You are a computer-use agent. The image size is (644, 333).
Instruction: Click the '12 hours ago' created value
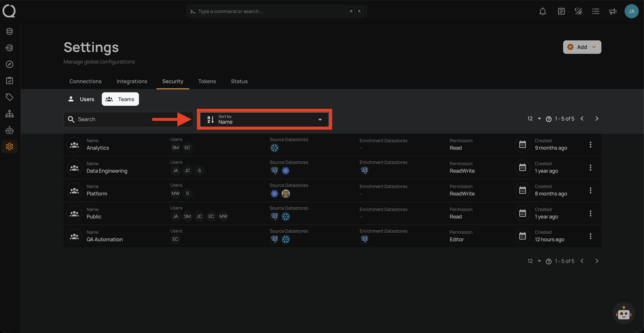click(x=549, y=239)
